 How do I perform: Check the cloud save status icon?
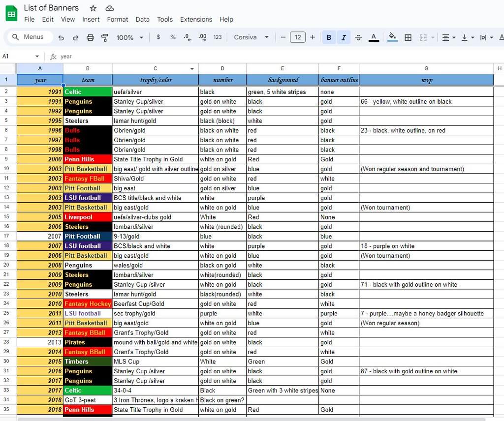click(110, 8)
